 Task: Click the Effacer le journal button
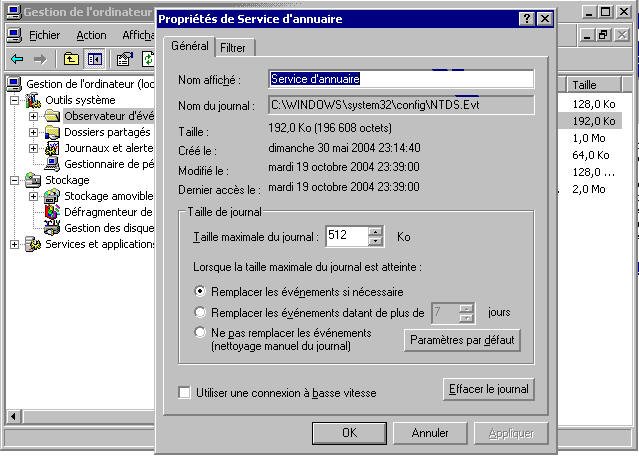point(488,388)
